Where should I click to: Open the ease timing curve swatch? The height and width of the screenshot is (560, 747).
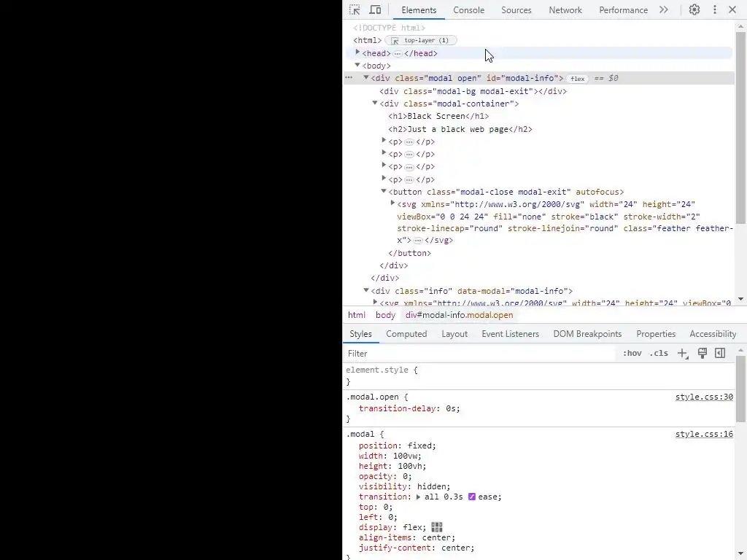pyautogui.click(x=472, y=497)
